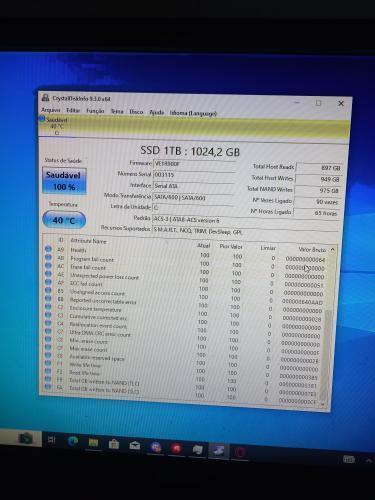375x500 pixels.
Task: Open the Mail app from the taskbar
Action: point(135,445)
